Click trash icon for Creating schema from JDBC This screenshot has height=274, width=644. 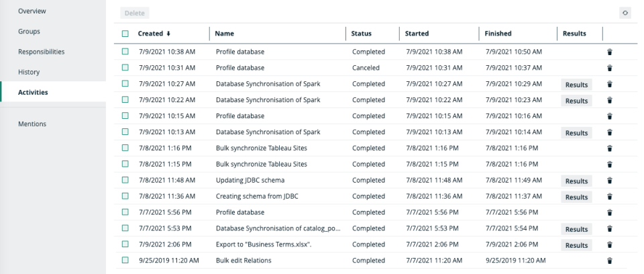pyautogui.click(x=610, y=197)
